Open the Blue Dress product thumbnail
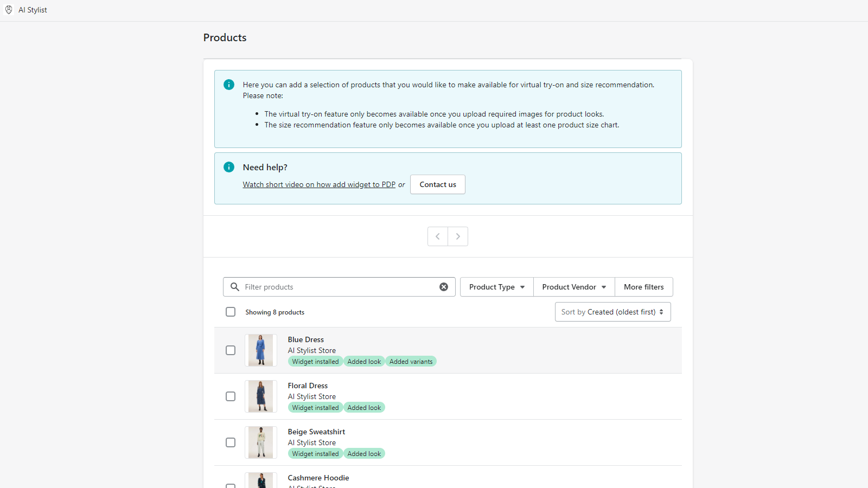The height and width of the screenshot is (488, 868). click(261, 350)
